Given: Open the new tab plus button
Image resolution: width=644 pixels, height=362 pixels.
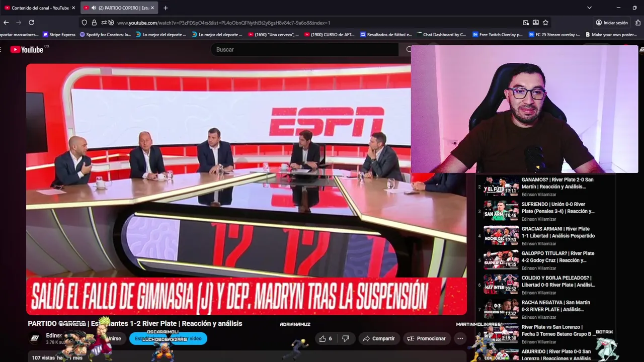Looking at the screenshot, I should [x=166, y=8].
